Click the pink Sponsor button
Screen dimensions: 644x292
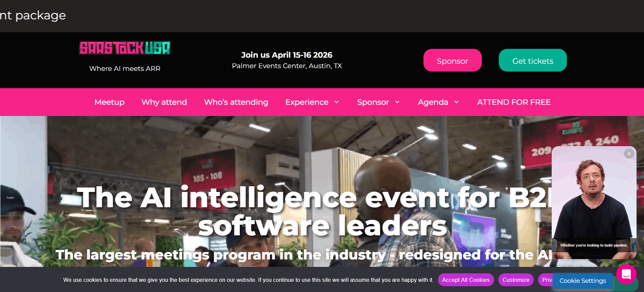[452, 60]
